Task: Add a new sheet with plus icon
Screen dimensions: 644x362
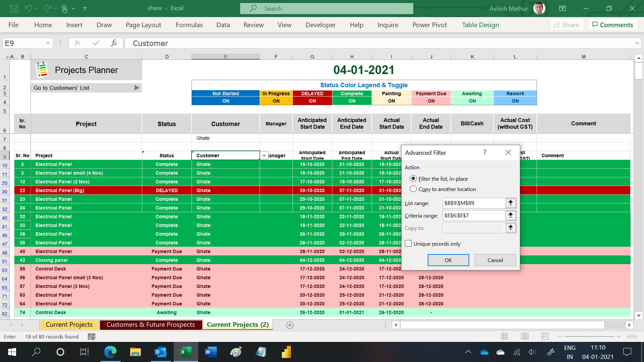Action: (290, 325)
